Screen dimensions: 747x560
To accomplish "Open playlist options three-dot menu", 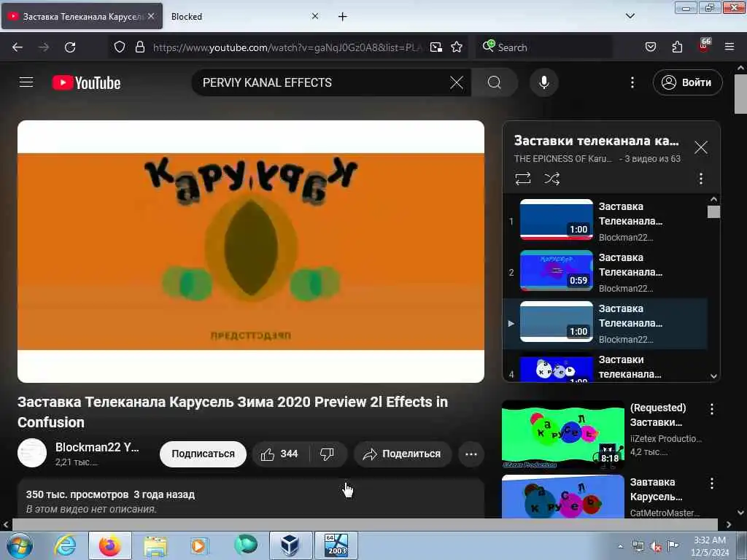I will coord(700,179).
